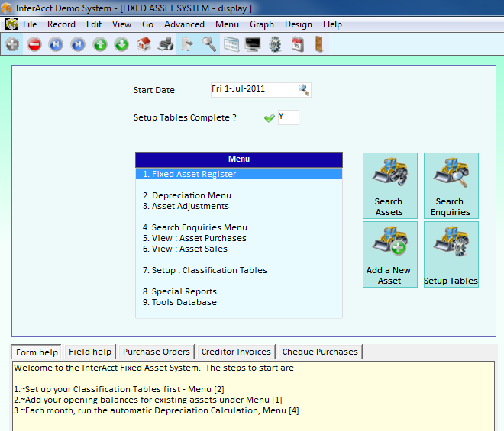Viewport: 504px width, 431px height.
Task: Click the home house icon
Action: tap(144, 44)
